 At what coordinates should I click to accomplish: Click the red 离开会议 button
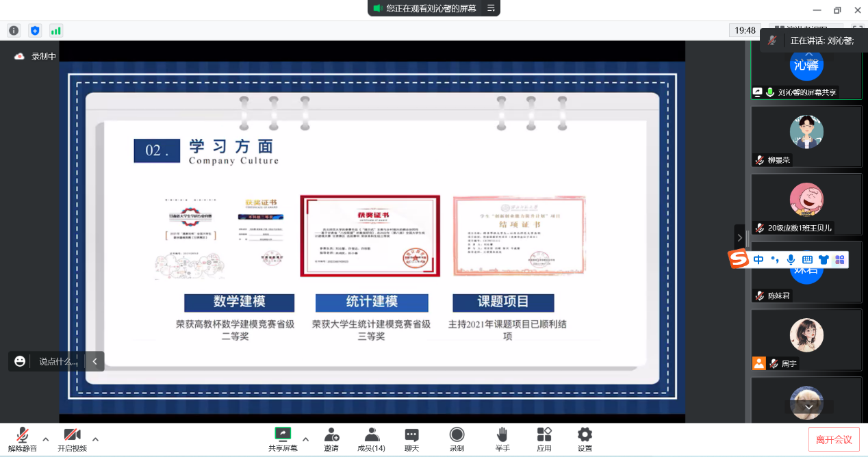(834, 439)
